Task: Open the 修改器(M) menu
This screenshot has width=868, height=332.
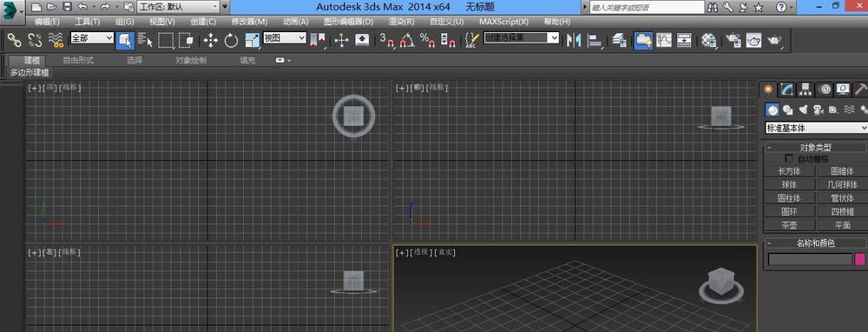Action: (249, 22)
